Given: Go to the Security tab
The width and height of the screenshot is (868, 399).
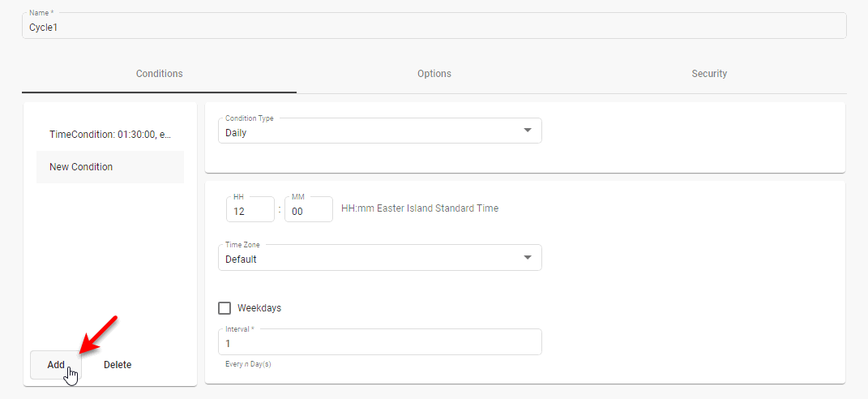Looking at the screenshot, I should point(708,74).
